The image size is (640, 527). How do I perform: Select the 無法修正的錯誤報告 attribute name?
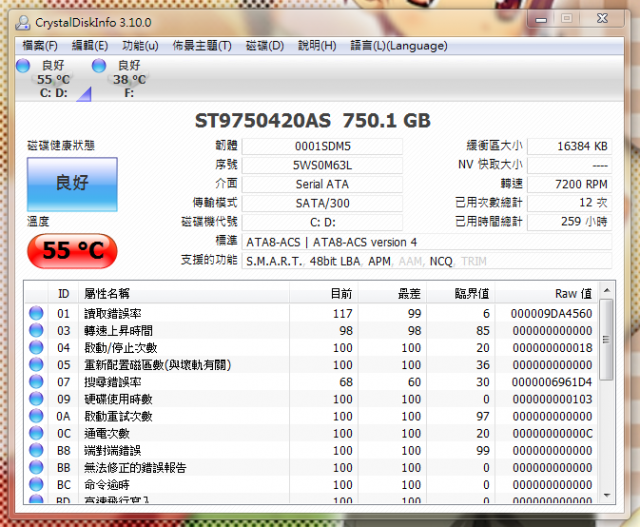coord(135,468)
